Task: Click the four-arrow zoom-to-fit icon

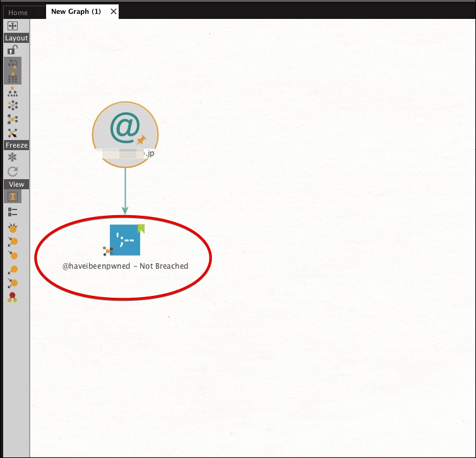Action: 13,26
